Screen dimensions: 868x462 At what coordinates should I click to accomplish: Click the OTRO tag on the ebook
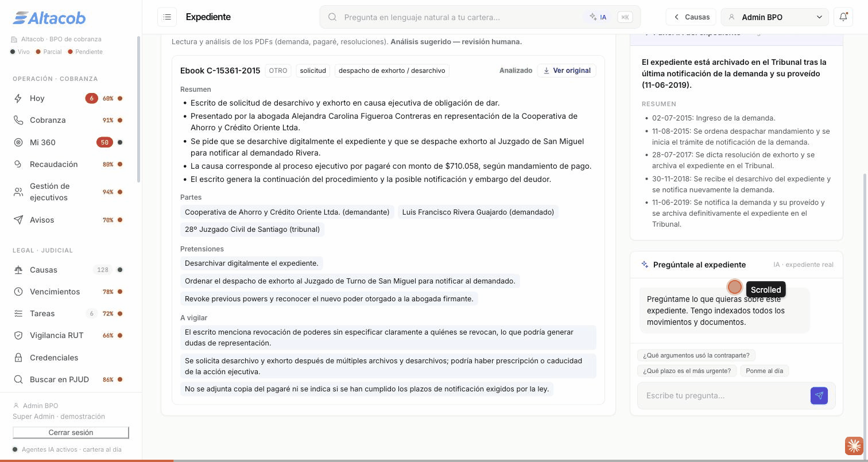pyautogui.click(x=278, y=71)
